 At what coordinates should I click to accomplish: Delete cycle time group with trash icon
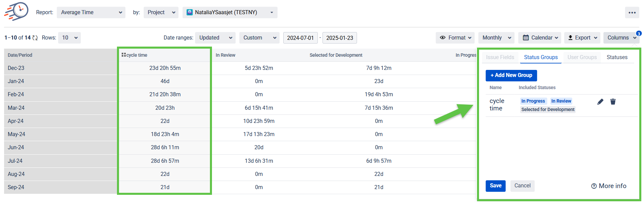tap(613, 102)
